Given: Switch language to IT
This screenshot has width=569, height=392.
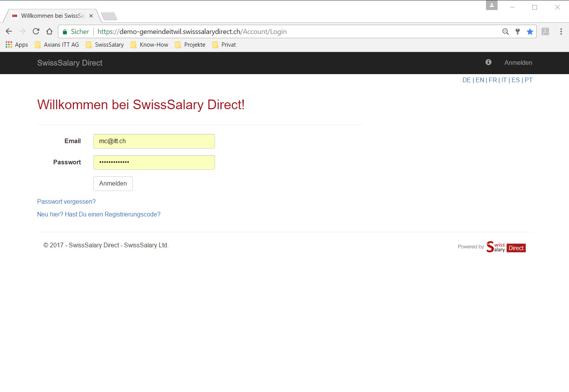Looking at the screenshot, I should pos(504,80).
